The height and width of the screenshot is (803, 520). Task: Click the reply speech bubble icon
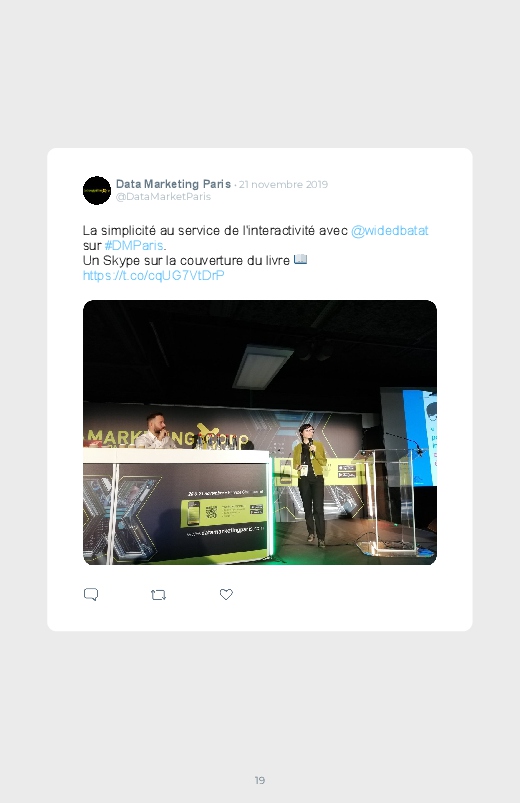coord(91,594)
